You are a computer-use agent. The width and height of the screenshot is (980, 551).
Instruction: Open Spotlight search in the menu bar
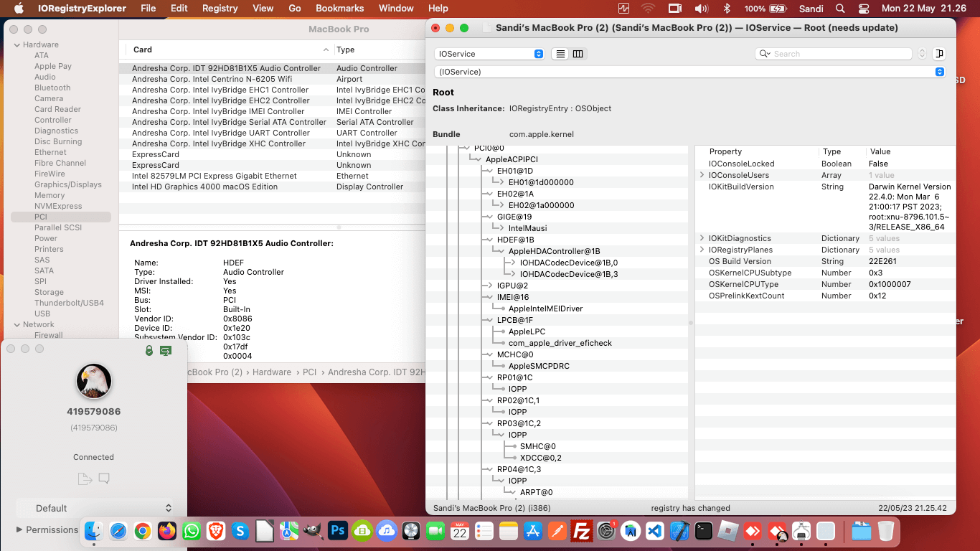point(840,9)
